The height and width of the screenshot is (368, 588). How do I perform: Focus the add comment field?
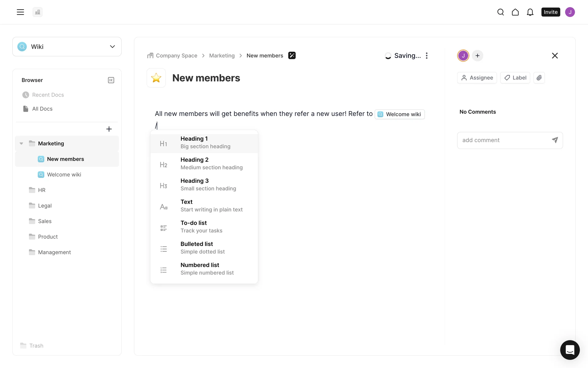coord(504,140)
